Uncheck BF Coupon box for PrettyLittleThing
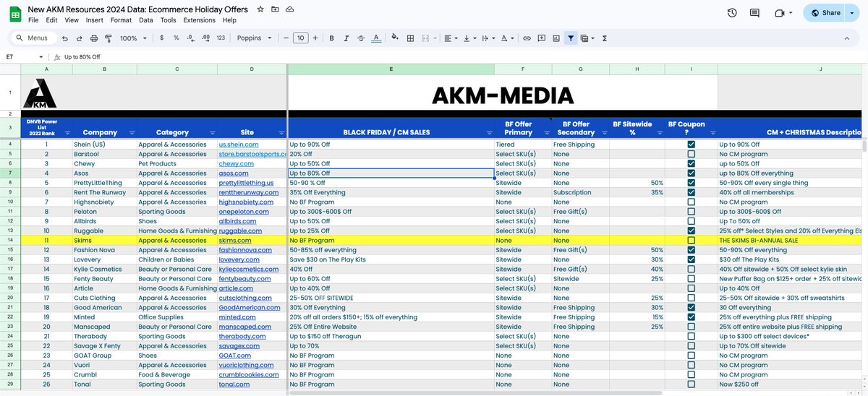Viewport: 868px width, 396px height. pos(692,183)
